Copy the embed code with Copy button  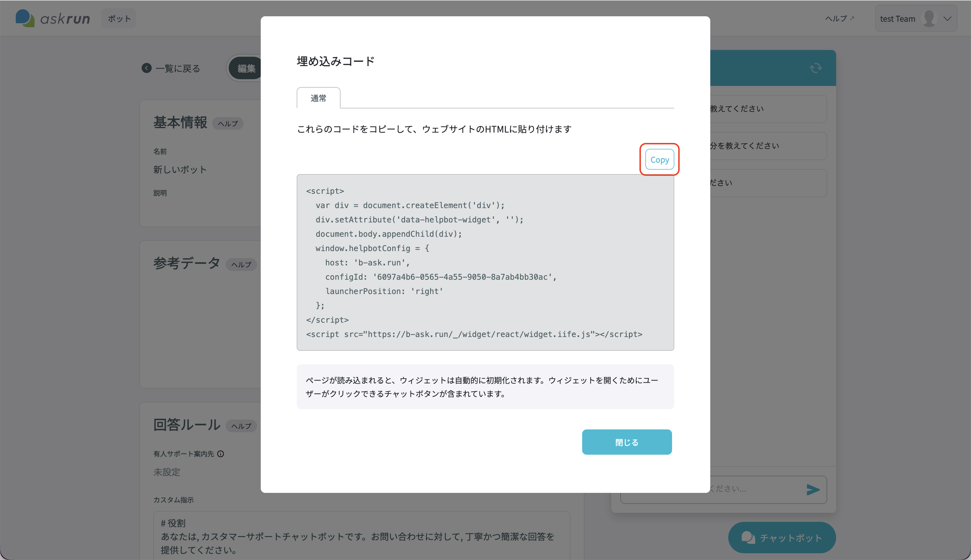pyautogui.click(x=659, y=160)
